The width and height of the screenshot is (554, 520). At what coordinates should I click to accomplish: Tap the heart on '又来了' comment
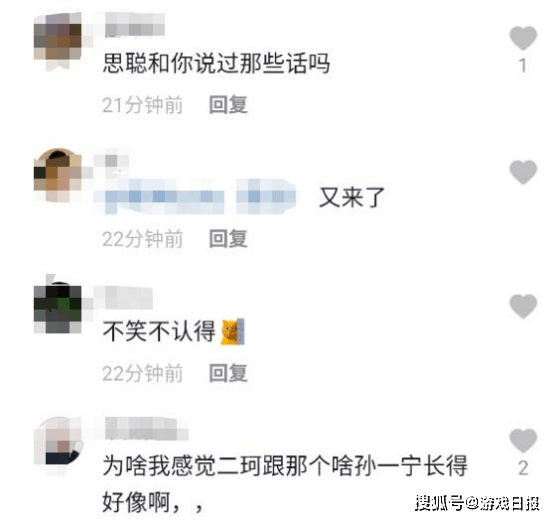click(x=523, y=172)
